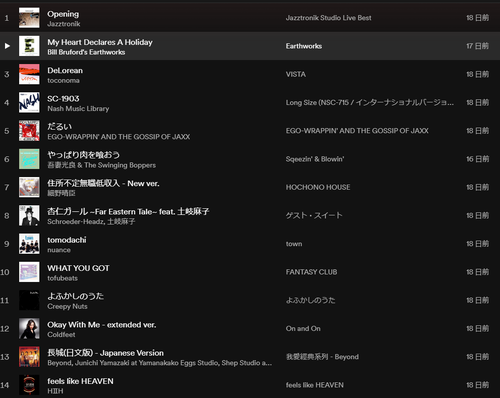Click the WHAT YOU GOT album cover
The image size is (500, 398).
coord(29,272)
